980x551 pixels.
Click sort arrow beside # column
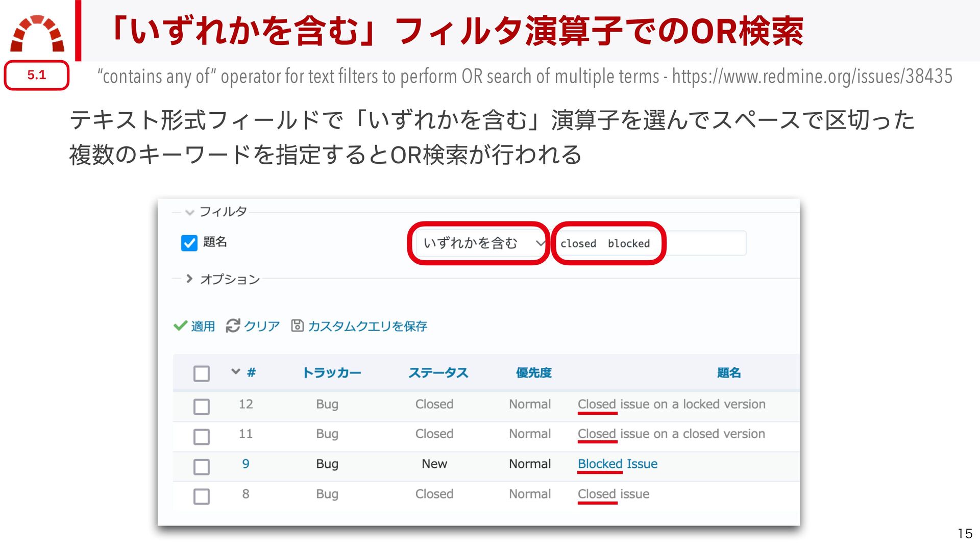[x=235, y=371]
